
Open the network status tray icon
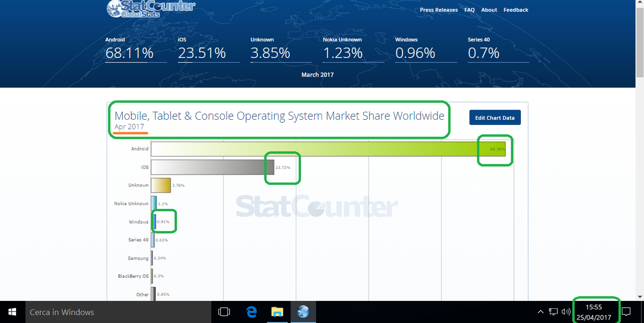point(553,312)
